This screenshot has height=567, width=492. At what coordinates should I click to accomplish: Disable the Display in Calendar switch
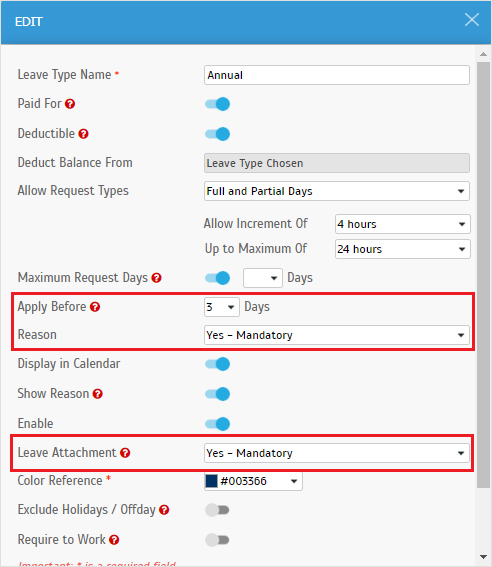coord(217,364)
